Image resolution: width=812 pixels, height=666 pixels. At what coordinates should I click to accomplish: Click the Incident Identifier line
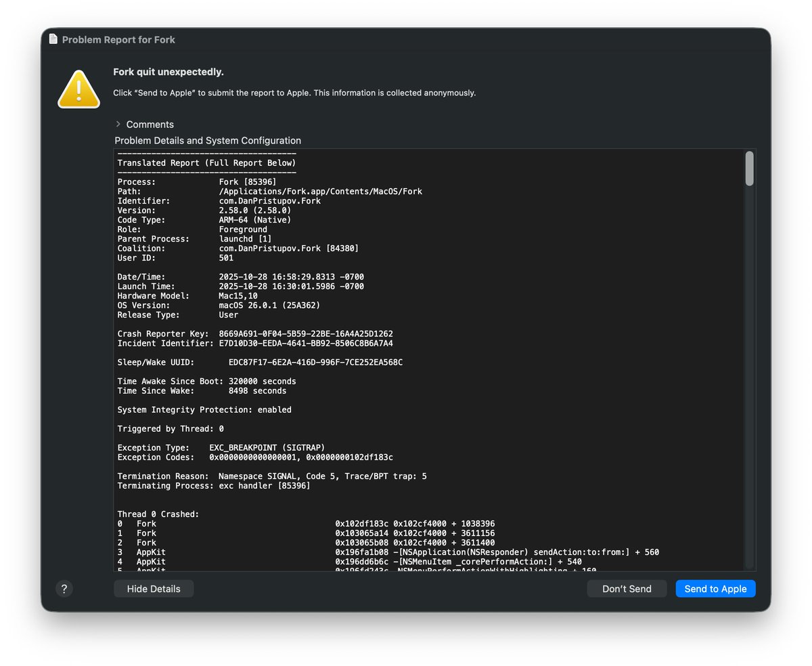255,343
